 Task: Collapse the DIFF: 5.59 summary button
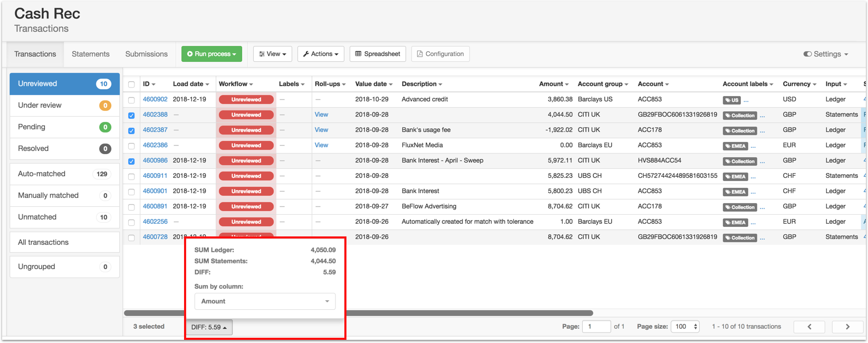[209, 327]
